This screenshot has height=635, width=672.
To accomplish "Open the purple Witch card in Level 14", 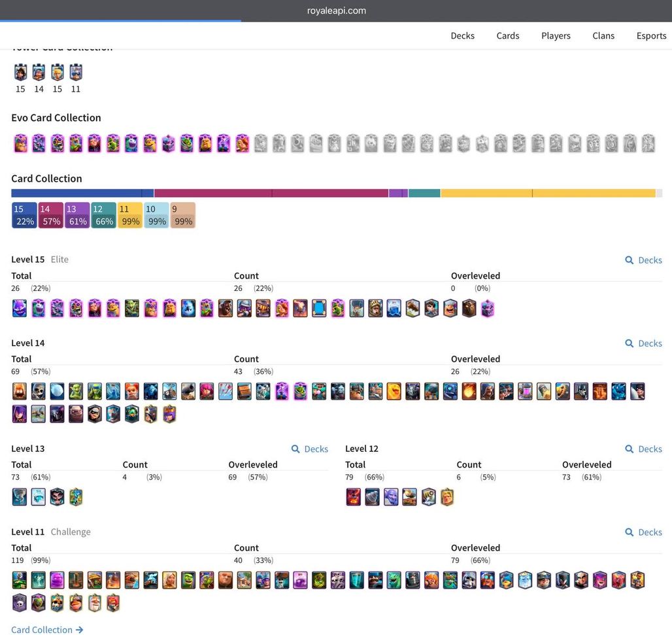I will click(20, 414).
